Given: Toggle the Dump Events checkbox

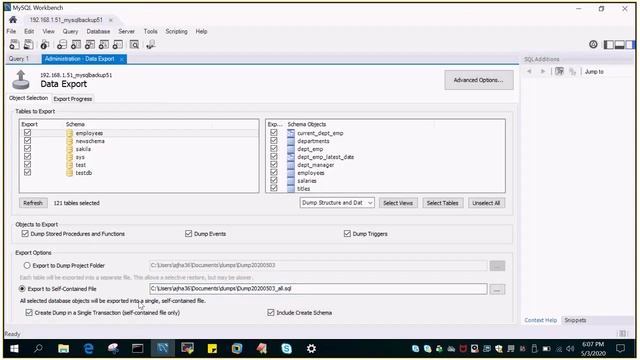Looking at the screenshot, I should click(189, 233).
